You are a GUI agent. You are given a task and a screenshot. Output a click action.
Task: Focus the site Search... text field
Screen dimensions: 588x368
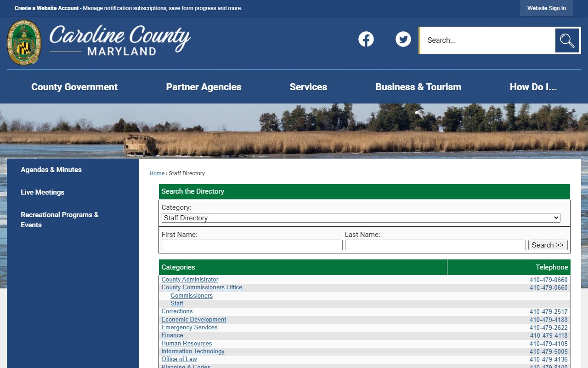(488, 40)
